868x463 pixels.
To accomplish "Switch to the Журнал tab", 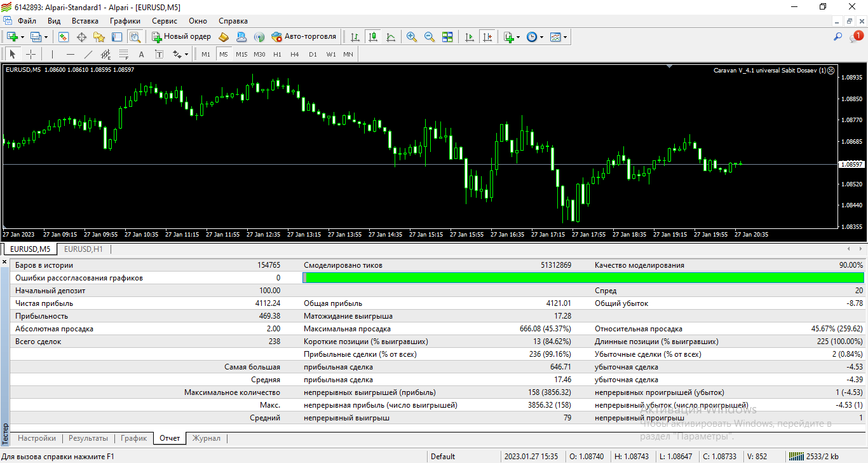I will 207,438.
